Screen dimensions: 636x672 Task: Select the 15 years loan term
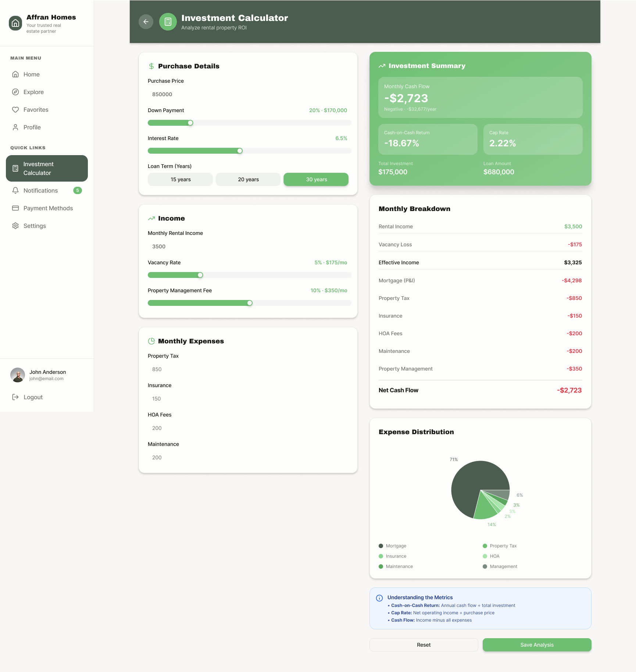pyautogui.click(x=180, y=179)
